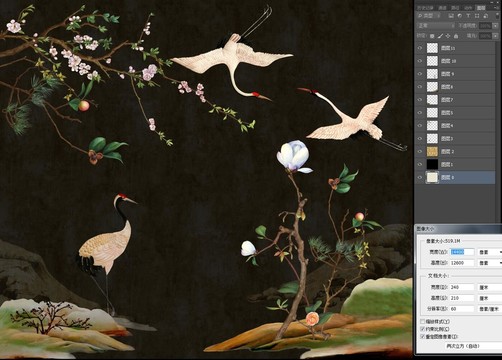Click the layer opacity value field
Image resolution: width=502 pixels, height=360 pixels.
[x=485, y=26]
